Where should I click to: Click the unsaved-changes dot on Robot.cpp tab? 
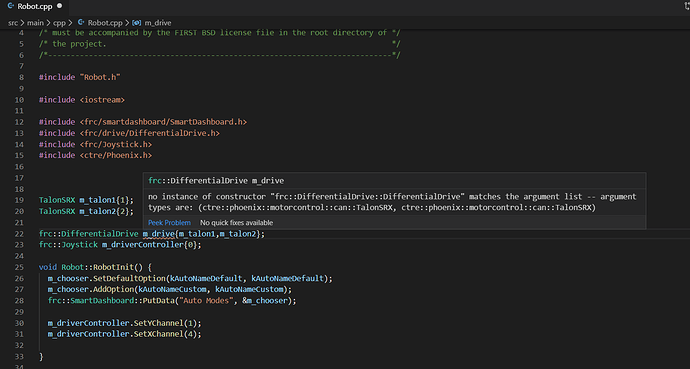pyautogui.click(x=59, y=6)
